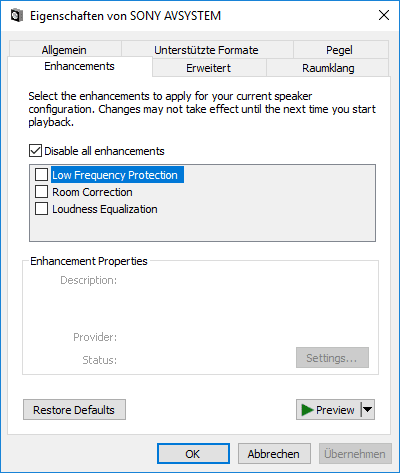The height and width of the screenshot is (473, 400).
Task: Go to the Pegel tab
Action: (340, 49)
